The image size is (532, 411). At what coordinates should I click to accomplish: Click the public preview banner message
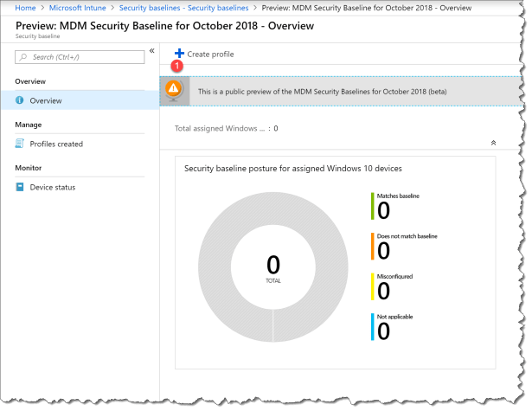click(322, 92)
